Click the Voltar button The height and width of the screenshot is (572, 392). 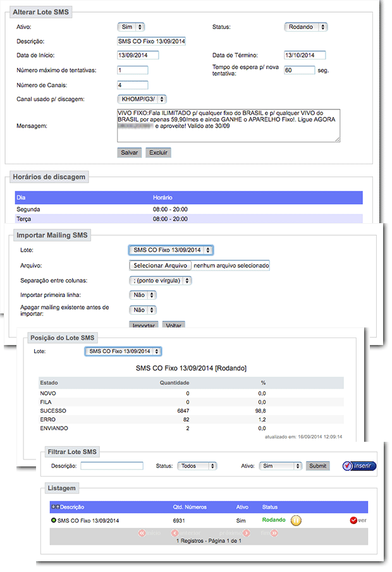tap(174, 324)
